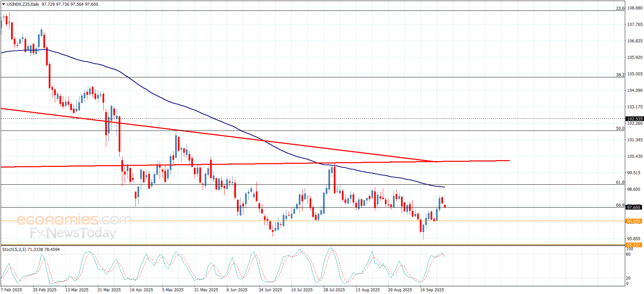
Task: Click the 16 Sep 2025 date label
Action: point(432,290)
